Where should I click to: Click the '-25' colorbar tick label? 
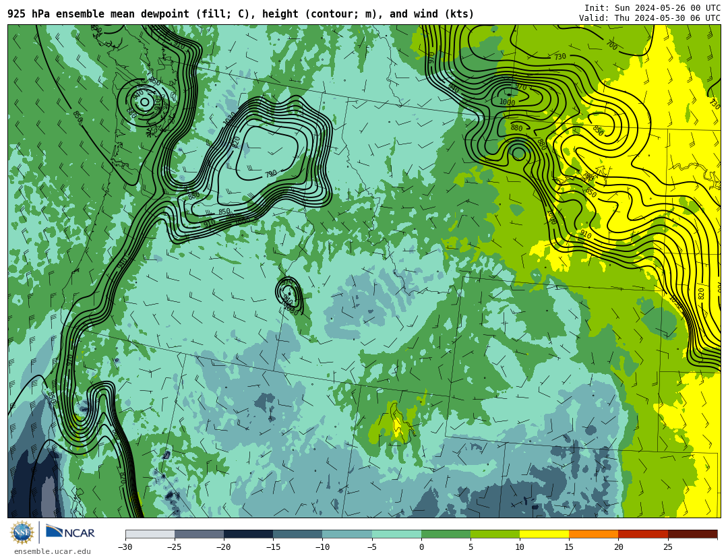coord(174,547)
